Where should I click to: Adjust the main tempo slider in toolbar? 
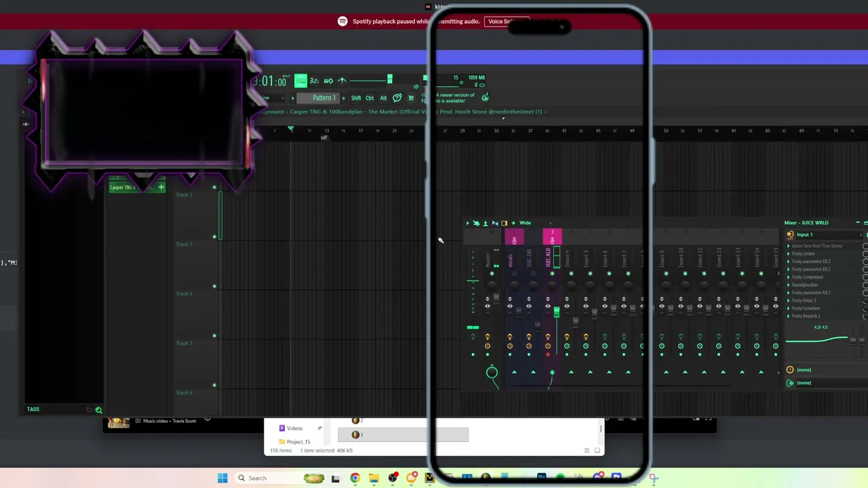pyautogui.click(x=372, y=81)
